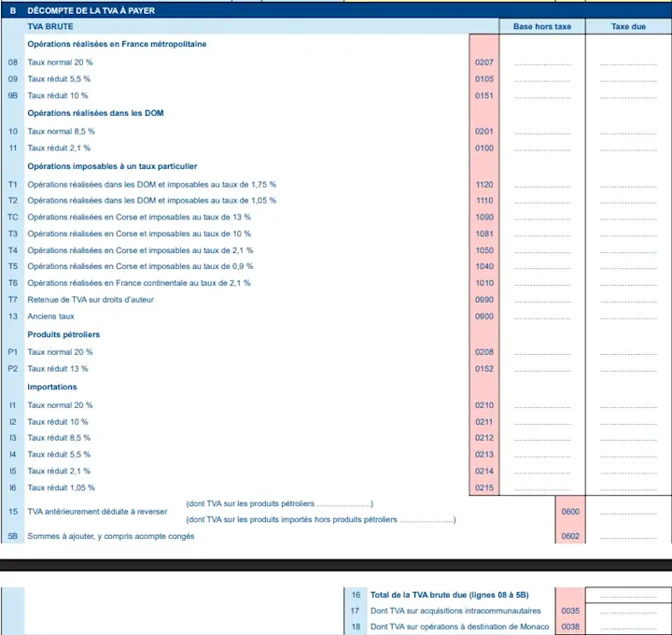
Task: Click code 0201 in the pink column
Action: point(484,132)
